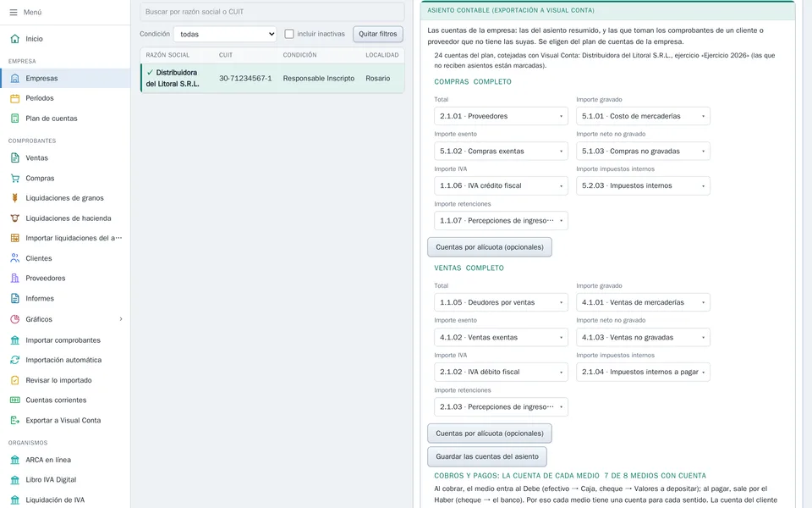Click the Plan de cuentas icon
812x508 pixels.
pyautogui.click(x=15, y=119)
